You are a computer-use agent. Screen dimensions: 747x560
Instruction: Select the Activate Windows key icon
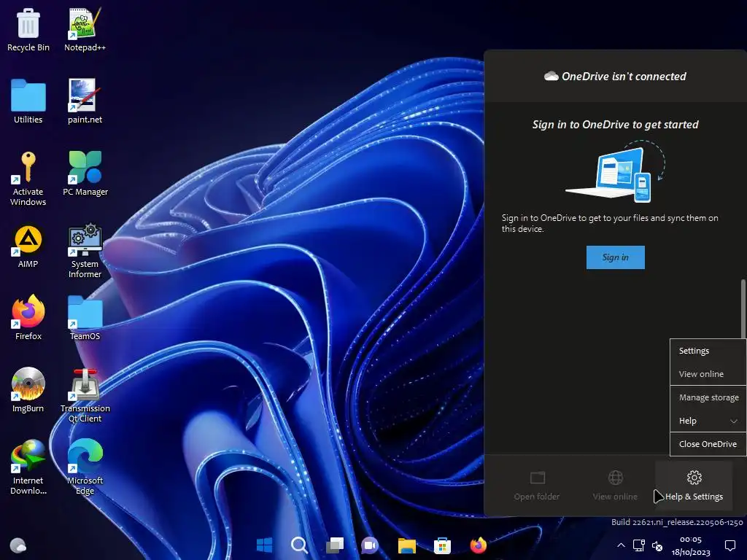(x=28, y=179)
